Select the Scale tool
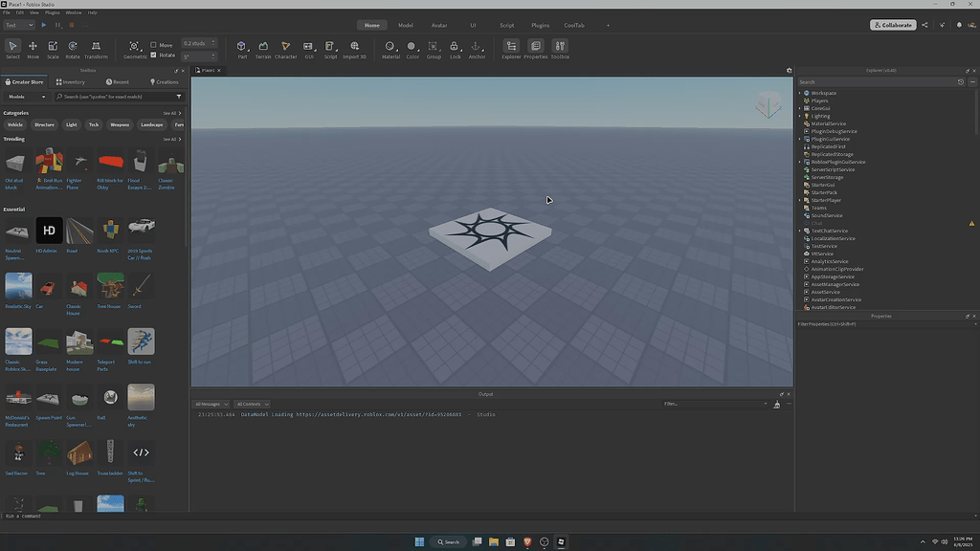The width and height of the screenshot is (980, 551). pyautogui.click(x=53, y=49)
